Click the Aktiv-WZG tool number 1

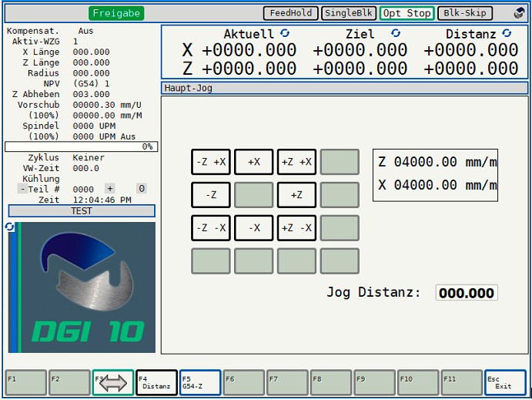tap(75, 42)
